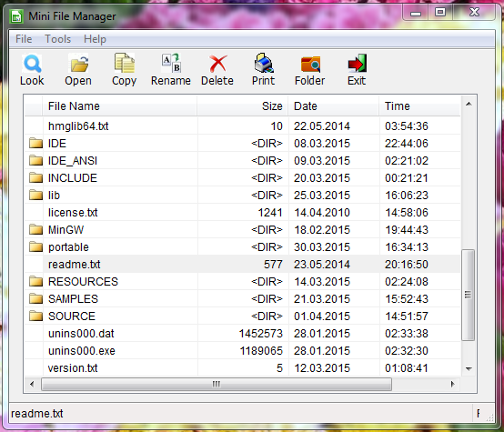Select the version.txt file name

coord(73,368)
